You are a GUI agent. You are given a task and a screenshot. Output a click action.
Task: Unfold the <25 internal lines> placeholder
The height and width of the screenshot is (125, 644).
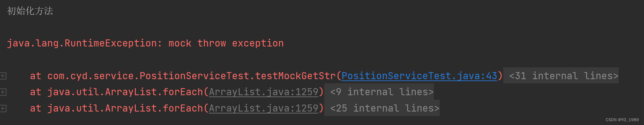click(x=382, y=108)
